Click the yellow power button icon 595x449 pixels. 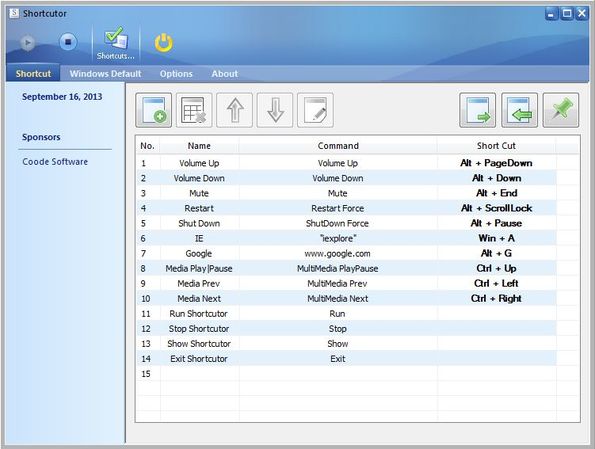(164, 43)
